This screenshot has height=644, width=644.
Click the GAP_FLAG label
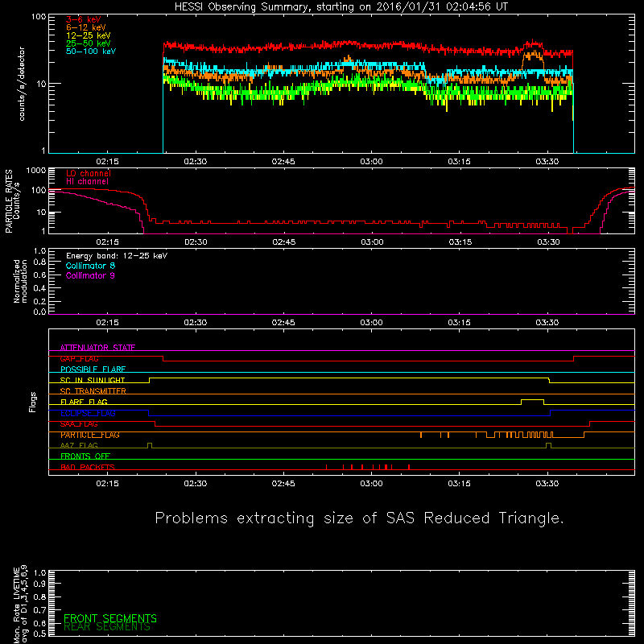(x=79, y=358)
